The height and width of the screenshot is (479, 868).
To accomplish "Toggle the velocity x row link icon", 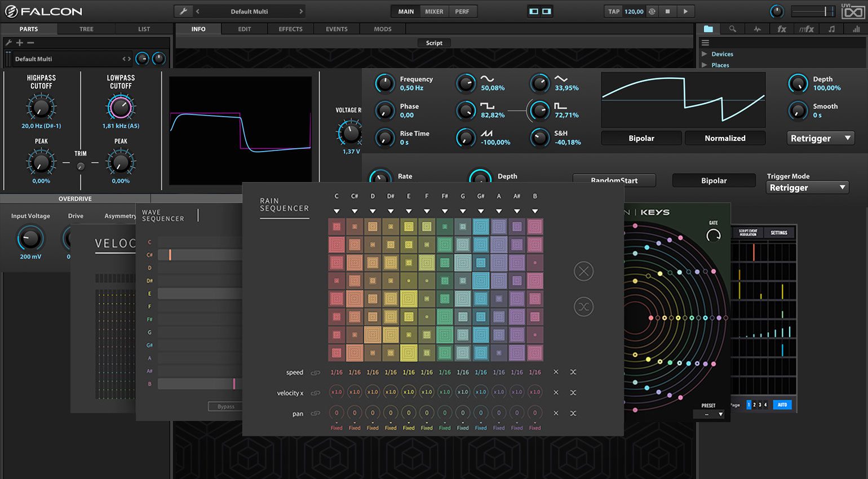I will pos(316,393).
